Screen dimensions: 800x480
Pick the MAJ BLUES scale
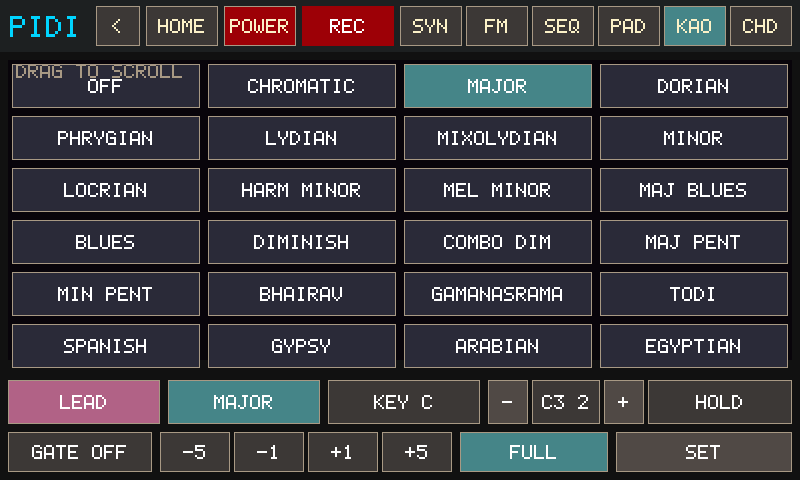point(694,190)
